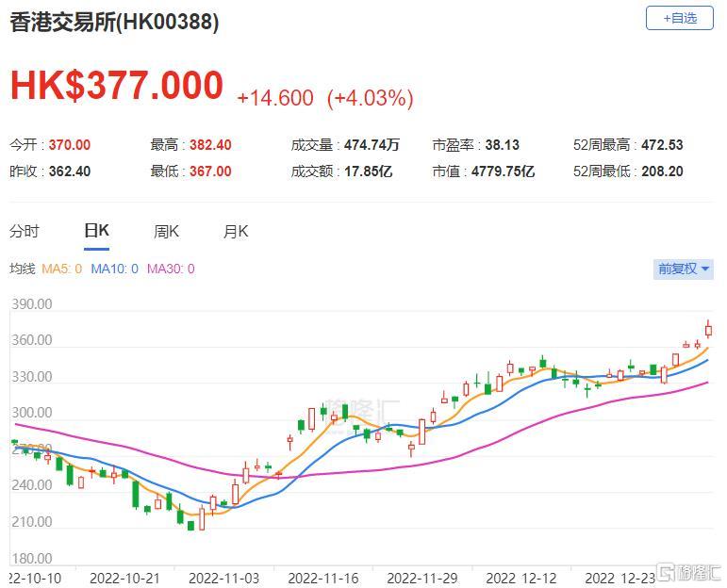Click the 2022-10-21 date axis label
This screenshot has height=588, width=727.
coord(124,579)
